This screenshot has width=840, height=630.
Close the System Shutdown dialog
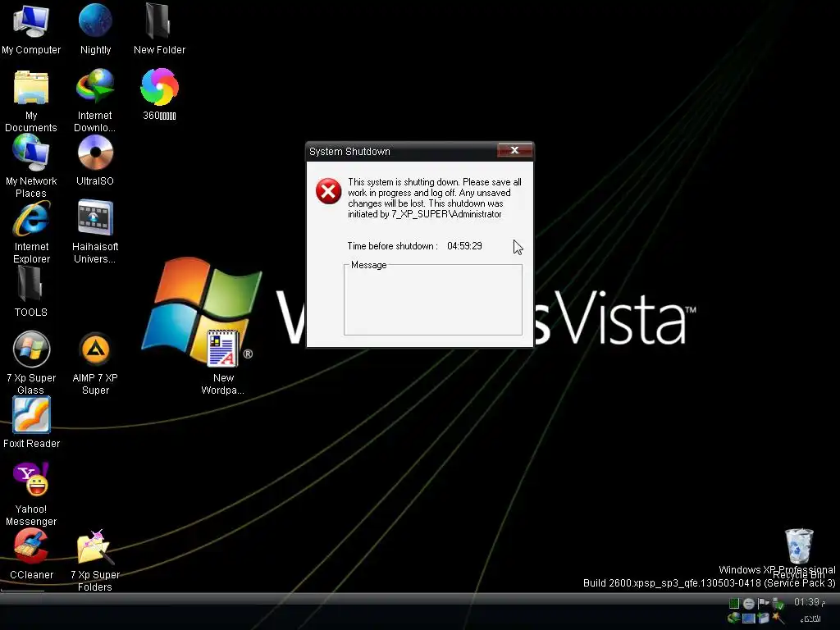point(514,151)
